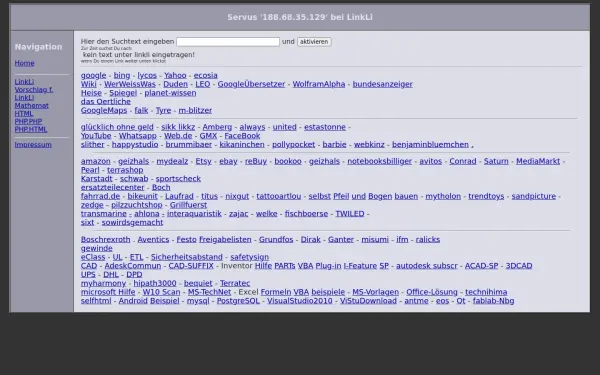Open the DHL link
The image size is (600, 375).
[x=111, y=275]
